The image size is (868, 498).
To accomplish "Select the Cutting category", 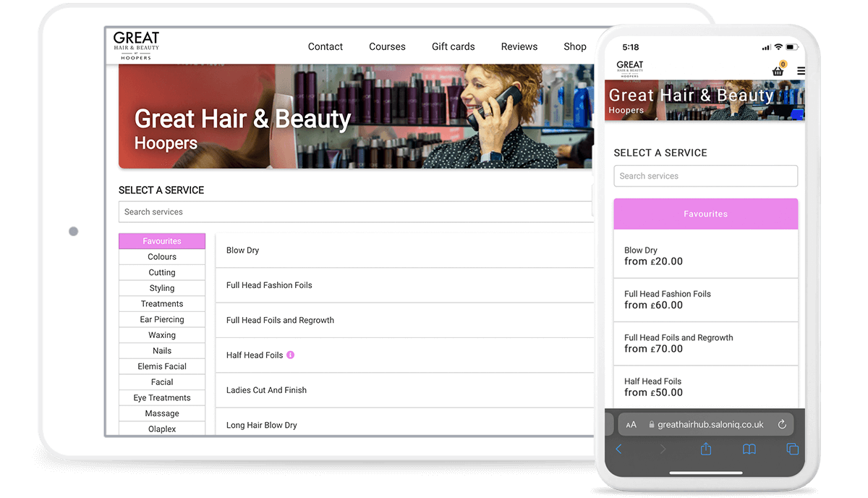I will pyautogui.click(x=162, y=273).
